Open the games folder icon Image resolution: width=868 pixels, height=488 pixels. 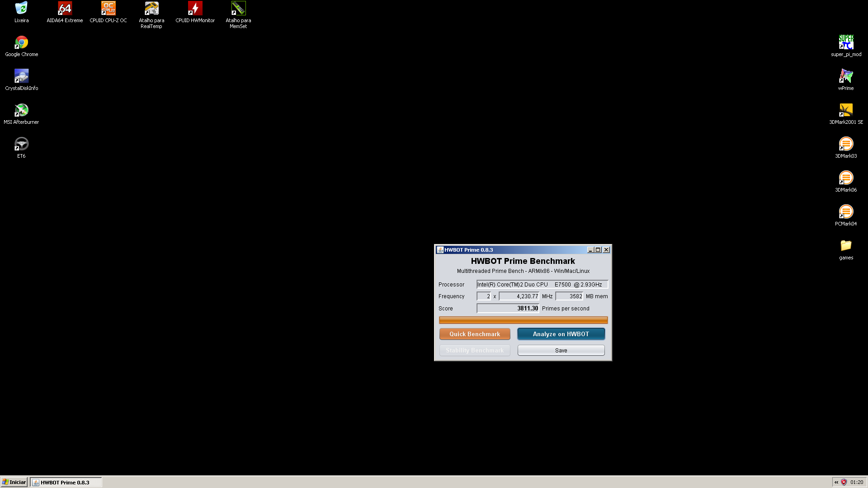tap(846, 245)
